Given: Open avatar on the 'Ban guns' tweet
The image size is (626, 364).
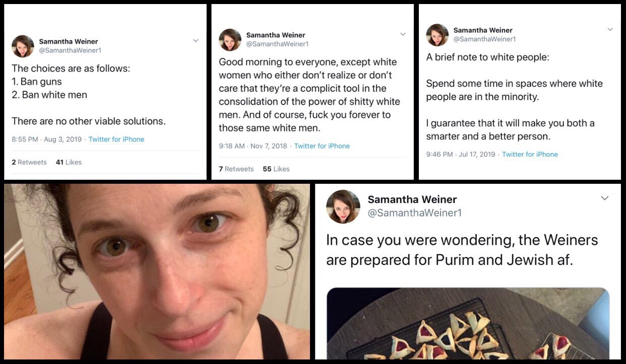Looking at the screenshot, I should point(23,46).
